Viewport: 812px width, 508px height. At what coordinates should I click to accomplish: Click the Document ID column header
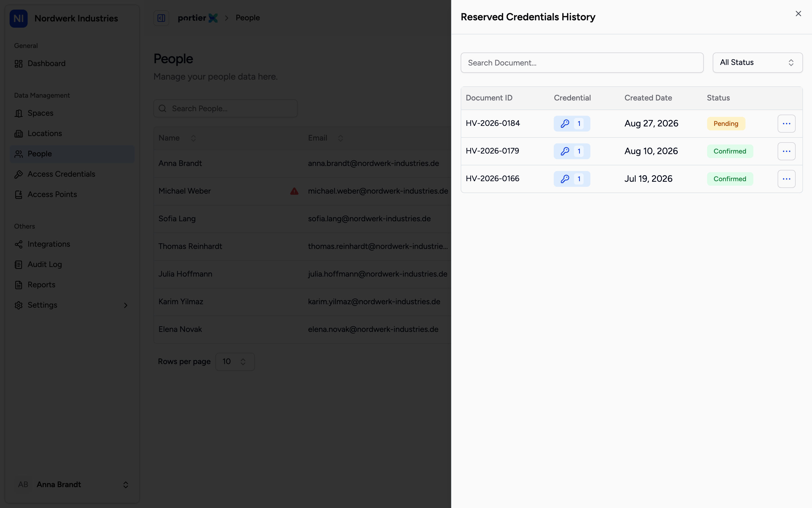point(489,98)
